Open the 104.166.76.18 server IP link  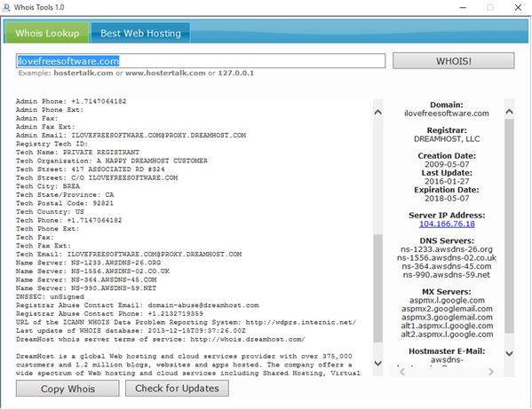(447, 224)
